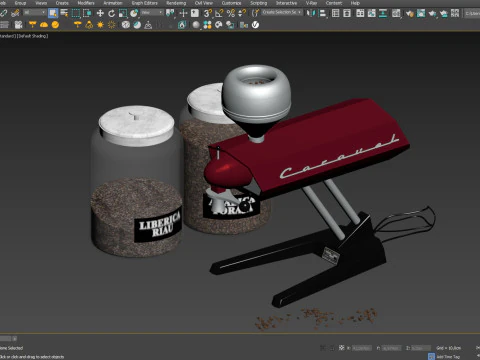
Task: Activate the Select and Scale tool
Action: click(123, 13)
